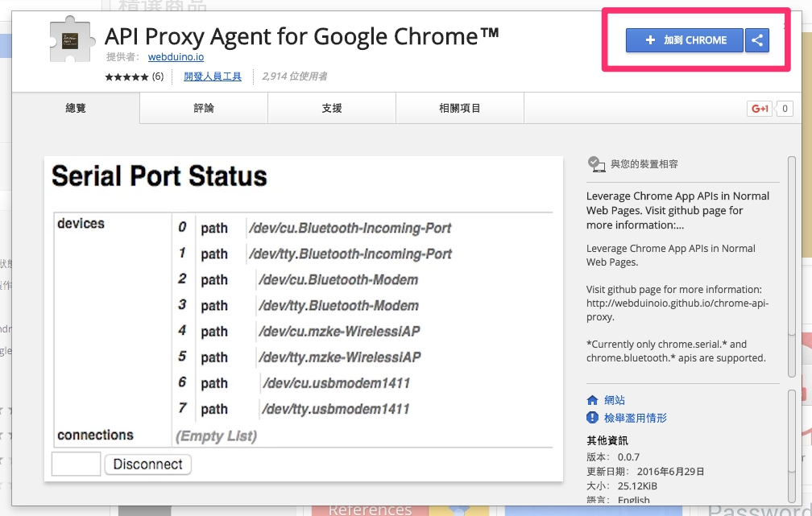812x516 pixels.
Task: Click the G+1 count box showing 0
Action: (785, 109)
